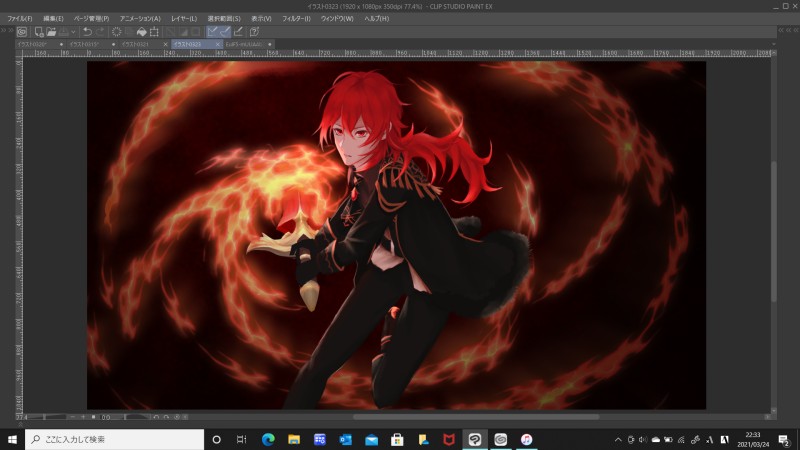Click the Undo arrow icon

87,32
